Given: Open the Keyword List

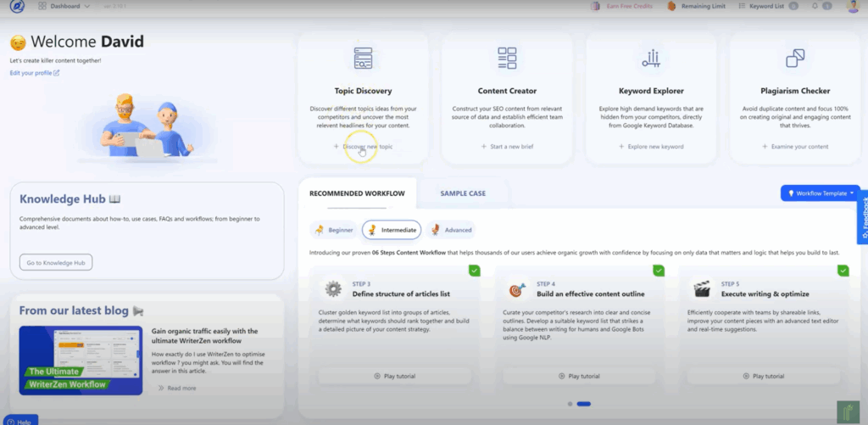Looking at the screenshot, I should click(768, 6).
